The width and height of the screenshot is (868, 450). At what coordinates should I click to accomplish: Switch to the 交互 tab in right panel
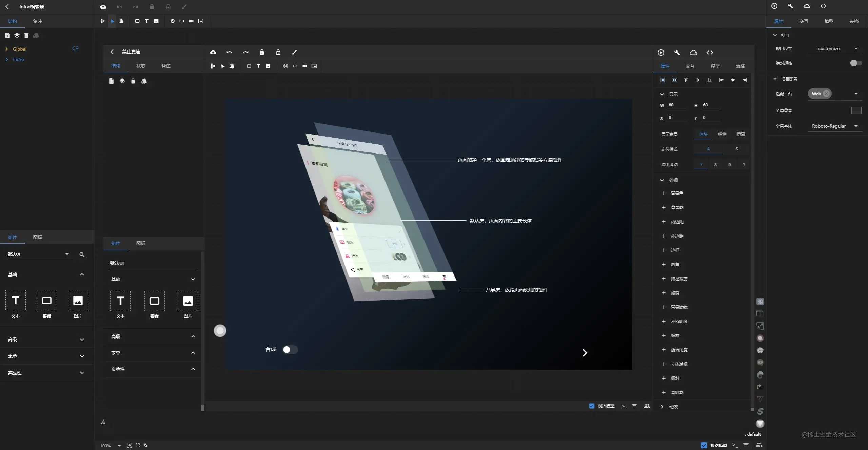[x=804, y=21]
